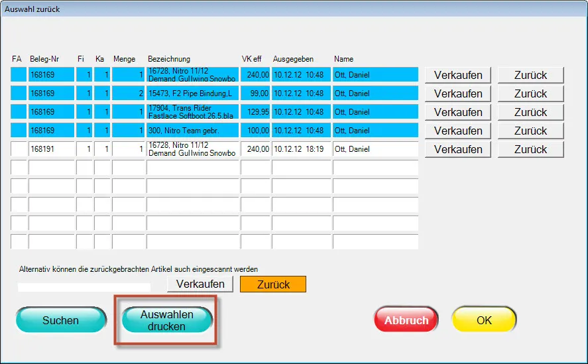This screenshot has width=588, height=364.
Task: Click the Bezeichnung cell for 300, Nitro Team gebr.
Action: (192, 131)
